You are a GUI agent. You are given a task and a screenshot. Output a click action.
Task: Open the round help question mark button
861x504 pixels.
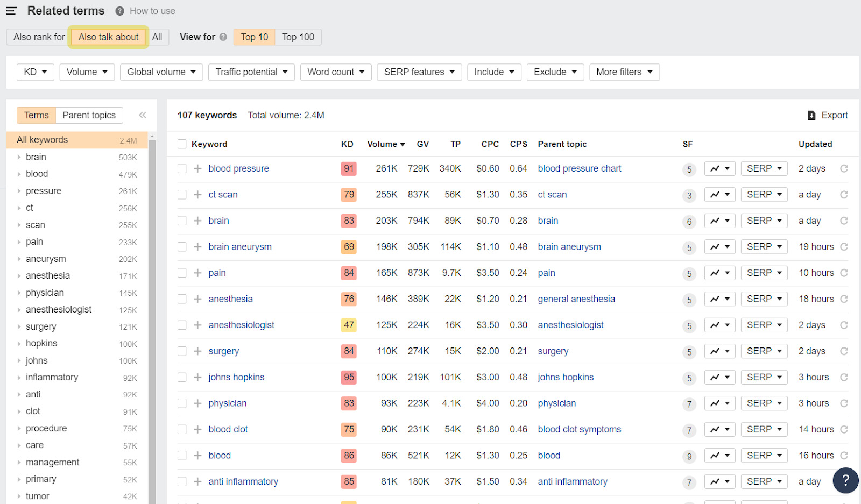(x=845, y=480)
